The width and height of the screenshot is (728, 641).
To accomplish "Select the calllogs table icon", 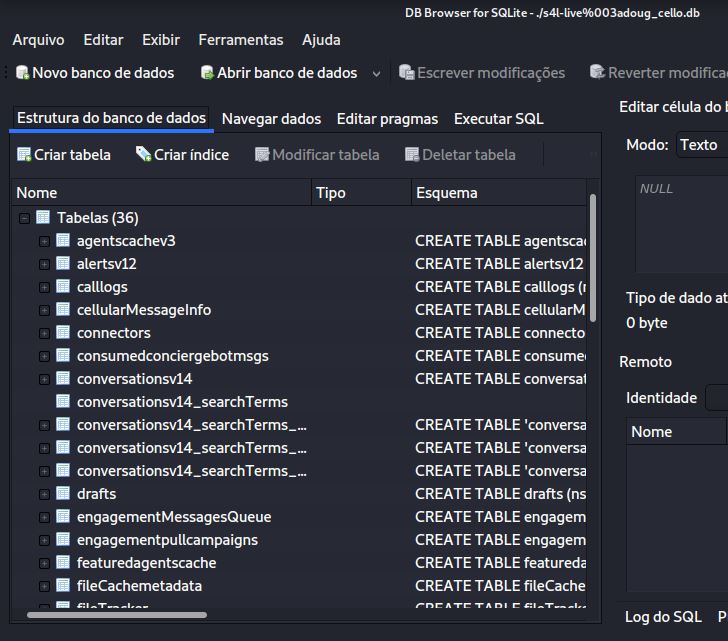I will pos(63,287).
